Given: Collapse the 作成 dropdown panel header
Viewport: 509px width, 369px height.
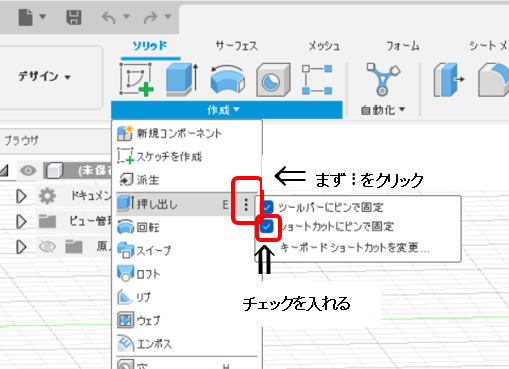Looking at the screenshot, I should pos(227,110).
